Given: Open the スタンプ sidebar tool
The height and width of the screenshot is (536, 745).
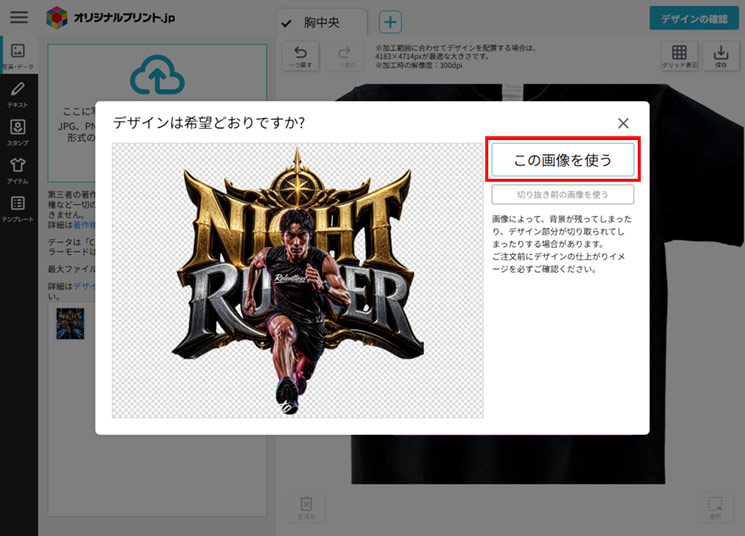Looking at the screenshot, I should (x=18, y=132).
